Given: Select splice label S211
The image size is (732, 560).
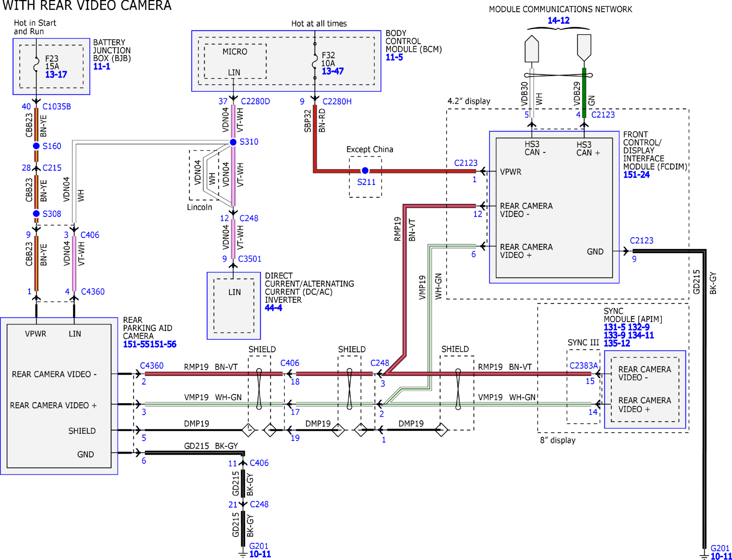Looking at the screenshot, I should tap(366, 182).
